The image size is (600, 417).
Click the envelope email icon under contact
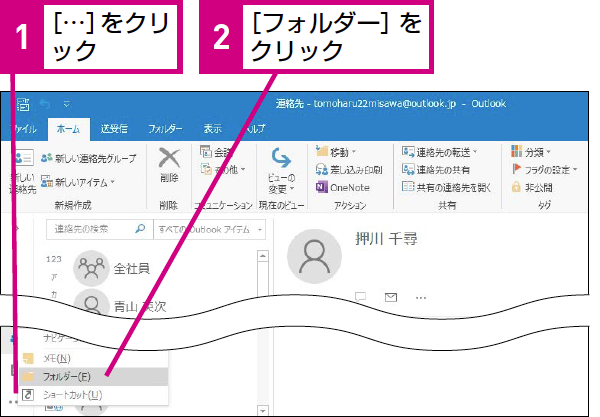pos(391,297)
